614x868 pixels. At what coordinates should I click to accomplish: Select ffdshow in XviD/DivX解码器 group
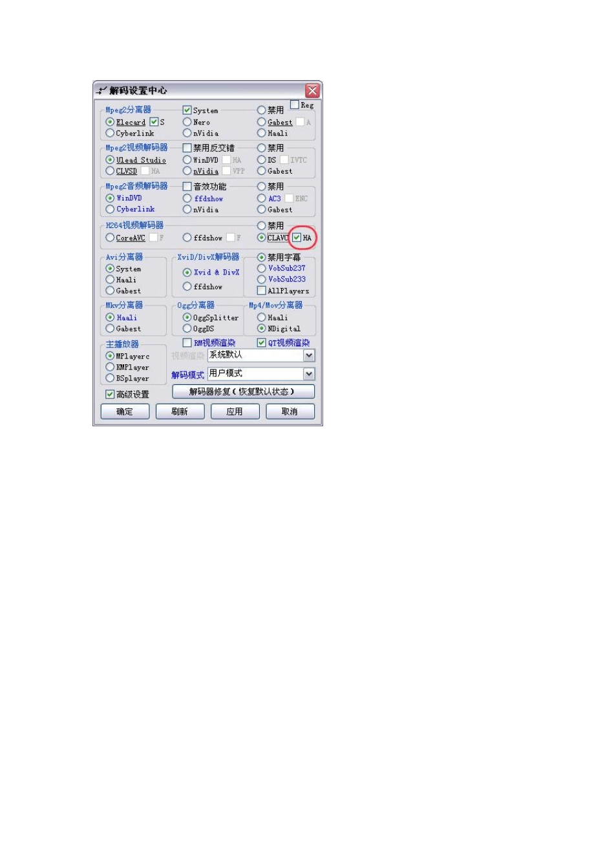pyautogui.click(x=187, y=286)
